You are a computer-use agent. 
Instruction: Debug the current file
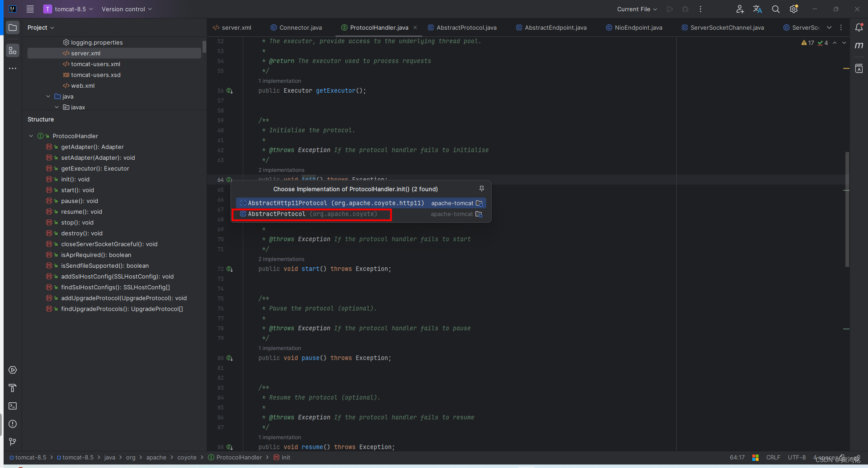point(685,9)
